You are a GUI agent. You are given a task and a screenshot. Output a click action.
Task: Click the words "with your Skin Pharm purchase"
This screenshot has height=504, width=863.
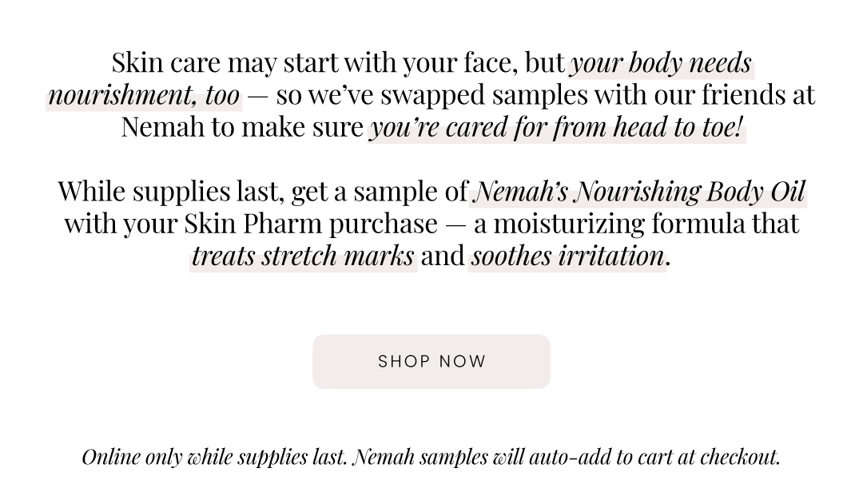(251, 224)
